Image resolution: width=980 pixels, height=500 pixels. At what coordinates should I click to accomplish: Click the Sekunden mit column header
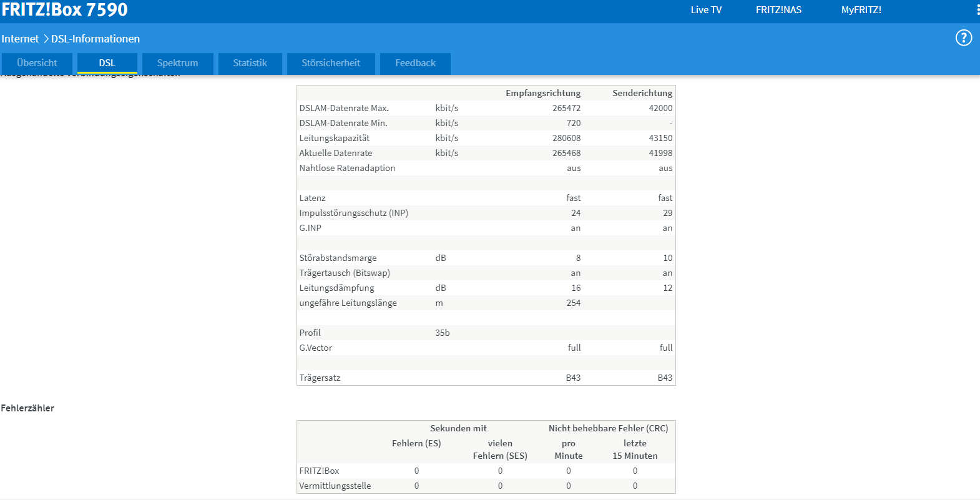[458, 428]
